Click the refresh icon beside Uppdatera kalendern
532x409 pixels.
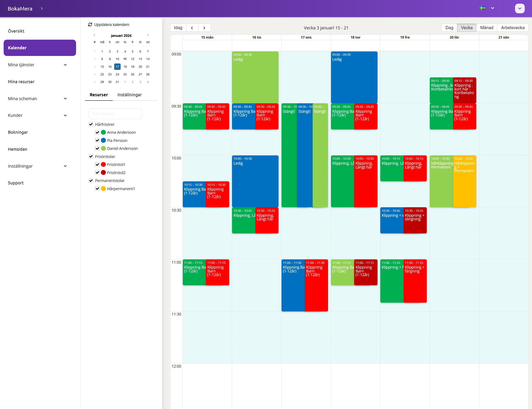[90, 25]
